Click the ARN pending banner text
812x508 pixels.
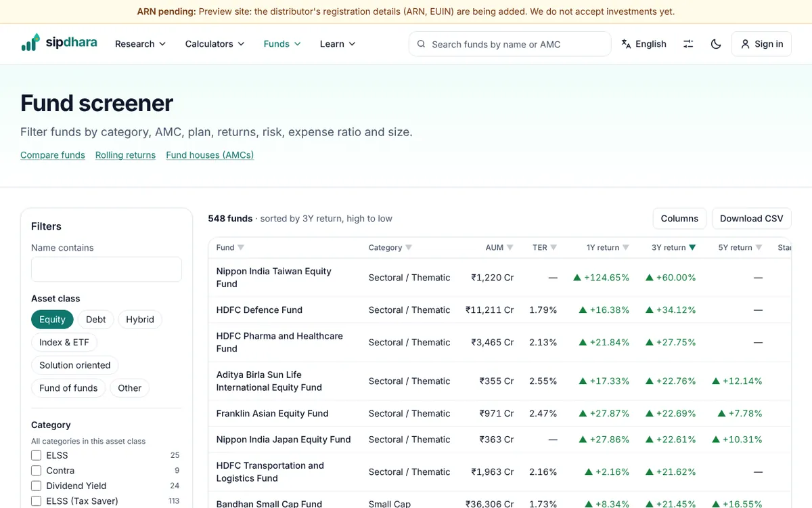(x=406, y=12)
